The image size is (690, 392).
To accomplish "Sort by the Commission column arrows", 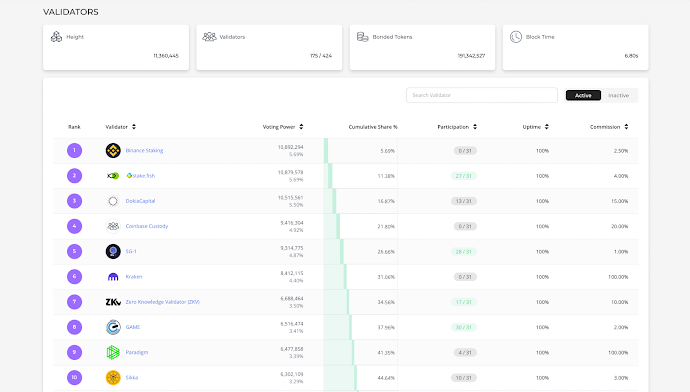I will tap(626, 127).
